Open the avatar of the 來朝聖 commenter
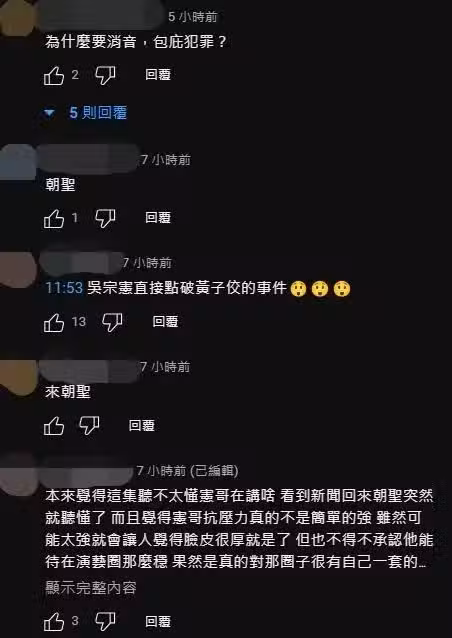Viewport: 452px width, 638px height. coord(18,378)
